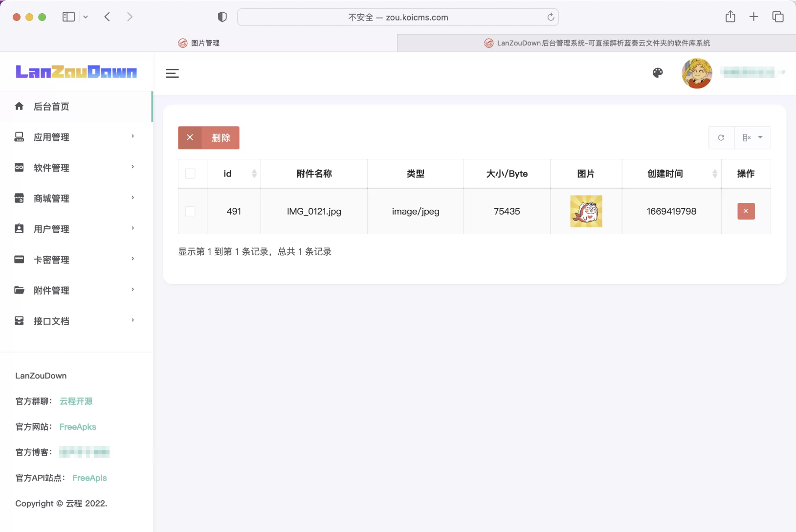Switch to the 图片管理 browser tab
This screenshot has width=796, height=532.
(x=199, y=43)
